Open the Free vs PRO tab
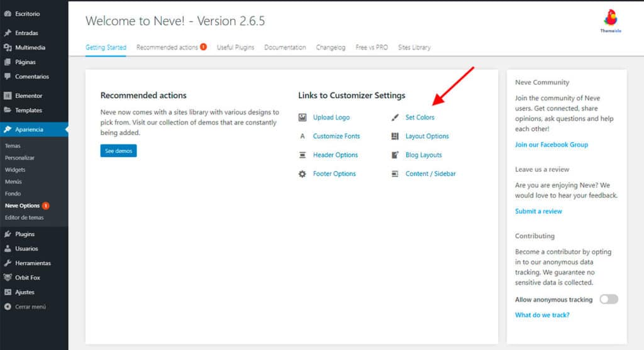The image size is (644, 350). pos(372,48)
